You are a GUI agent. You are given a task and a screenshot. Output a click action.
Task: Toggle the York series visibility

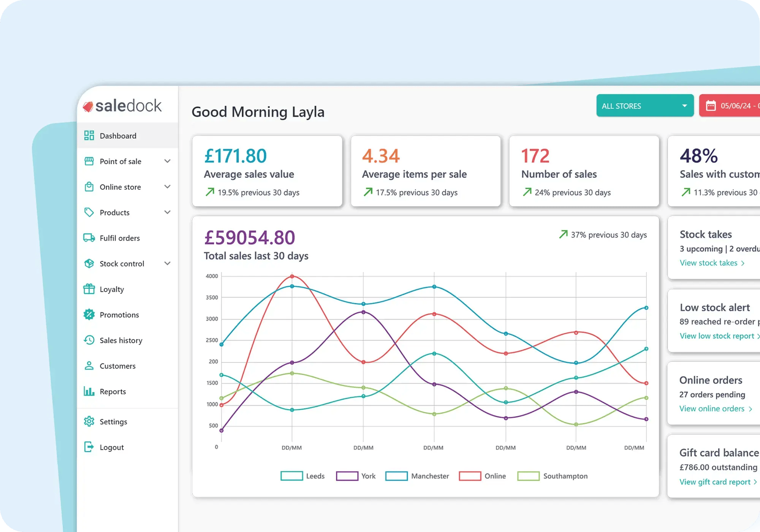[x=347, y=476]
